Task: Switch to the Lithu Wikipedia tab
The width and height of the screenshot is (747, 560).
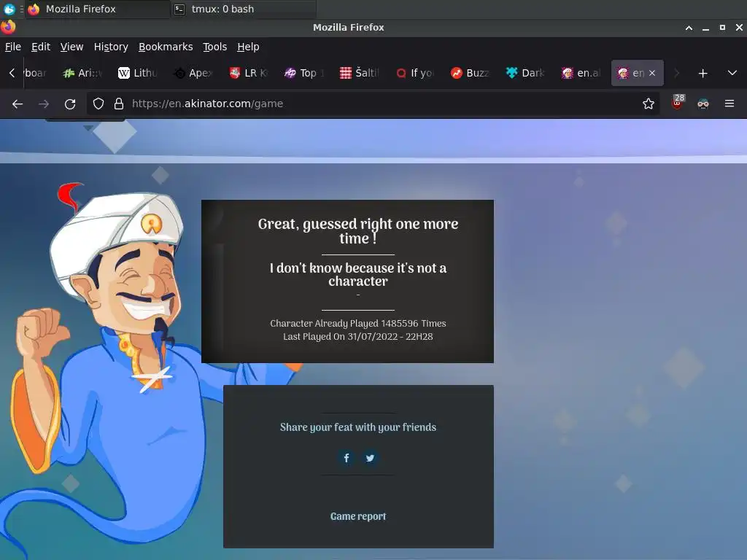Action: pyautogui.click(x=139, y=73)
